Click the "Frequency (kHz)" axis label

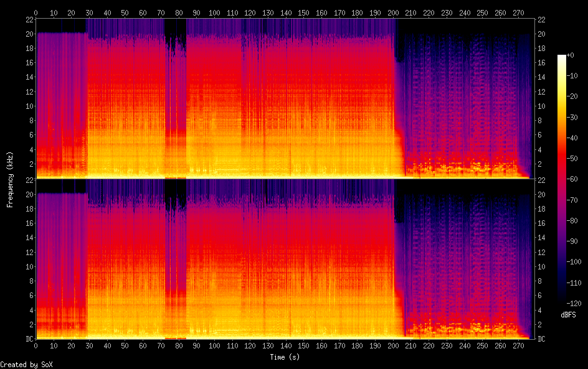click(10, 179)
